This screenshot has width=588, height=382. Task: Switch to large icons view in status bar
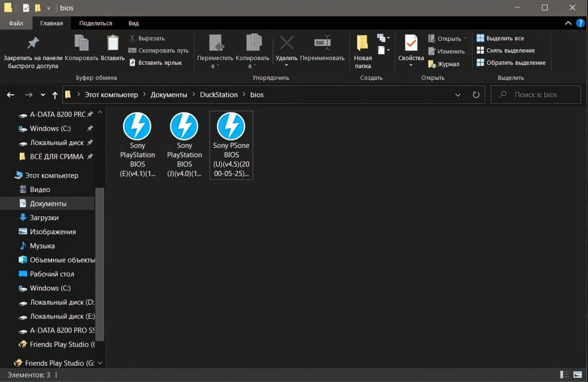tap(578, 374)
